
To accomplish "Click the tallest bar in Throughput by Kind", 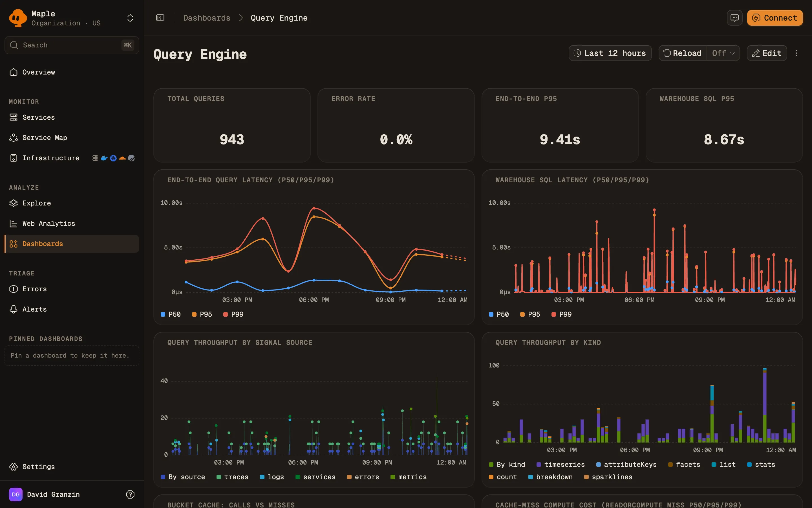I will [x=765, y=405].
